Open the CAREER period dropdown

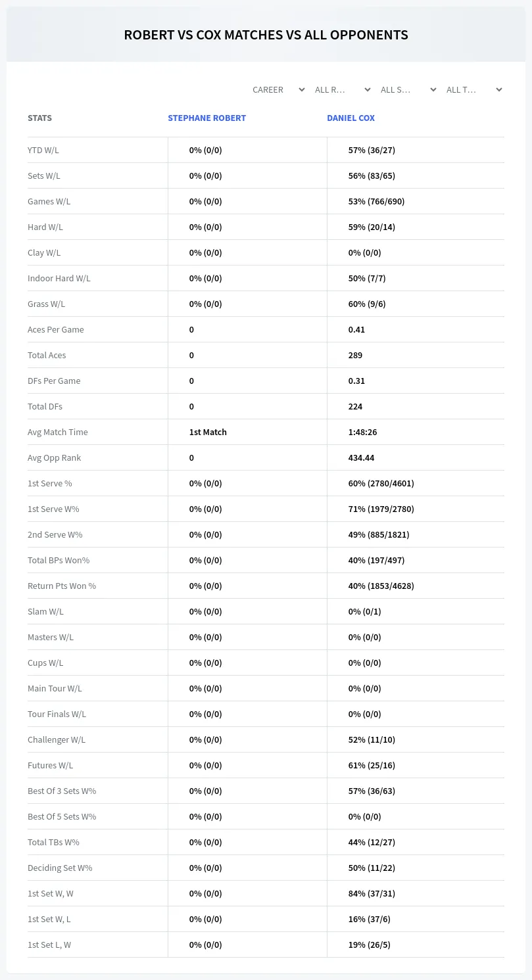pyautogui.click(x=278, y=89)
